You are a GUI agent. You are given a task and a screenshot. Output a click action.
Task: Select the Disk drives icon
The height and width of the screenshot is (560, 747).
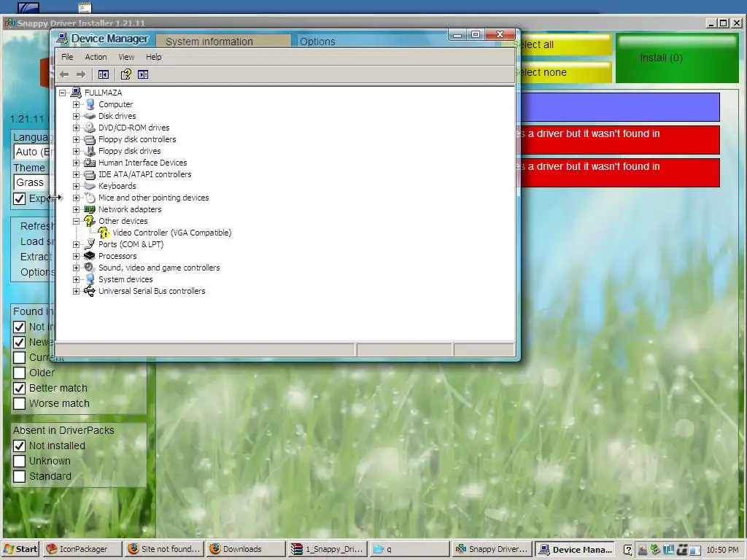(90, 116)
